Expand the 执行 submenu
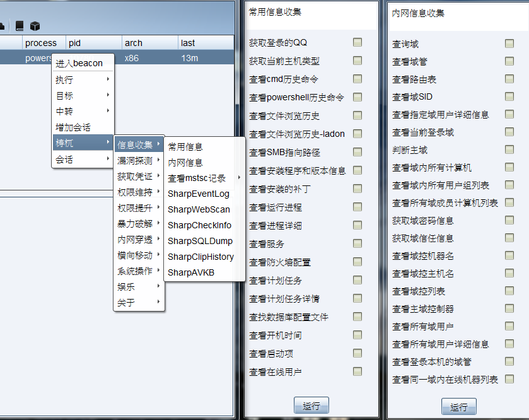 point(83,79)
